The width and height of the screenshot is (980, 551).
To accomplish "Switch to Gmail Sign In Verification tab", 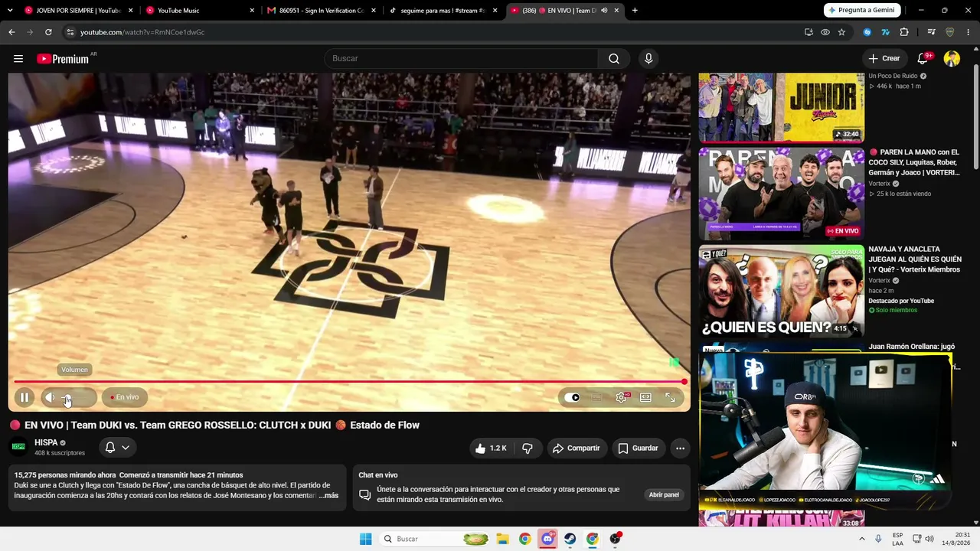I will point(321,11).
